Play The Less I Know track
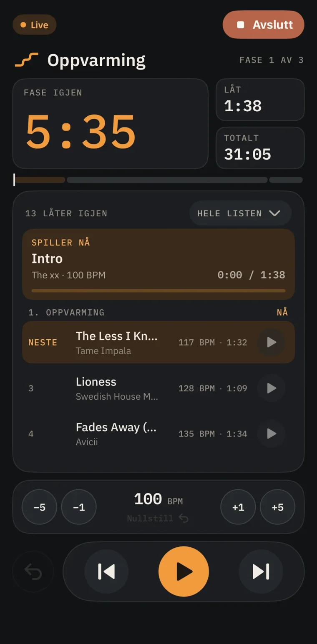 point(271,342)
